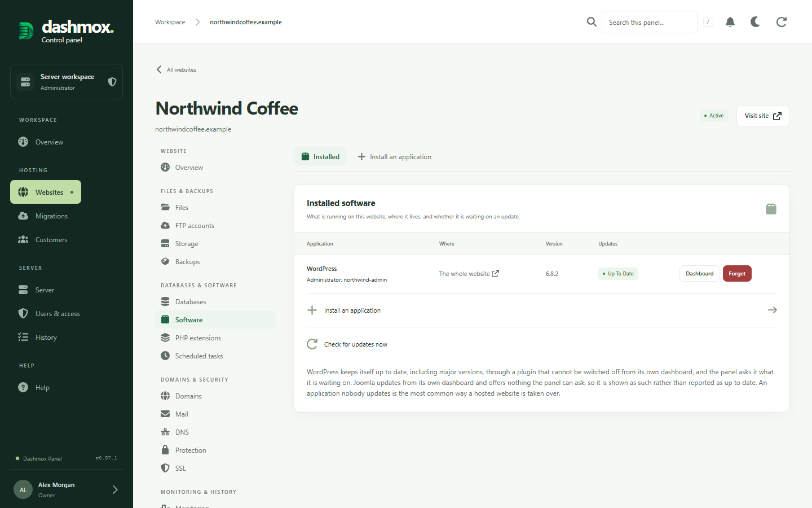Toggle dark mode with moon icon
This screenshot has height=508, width=812.
[756, 22]
